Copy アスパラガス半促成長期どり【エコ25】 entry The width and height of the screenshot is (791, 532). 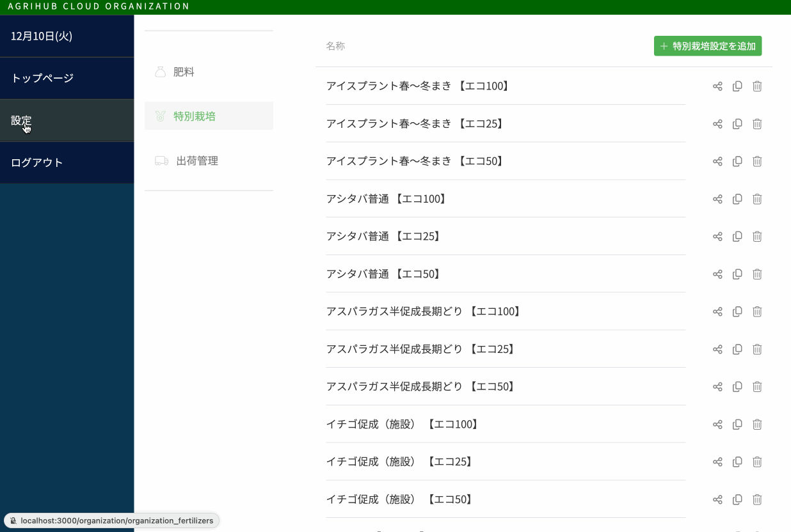pos(737,350)
